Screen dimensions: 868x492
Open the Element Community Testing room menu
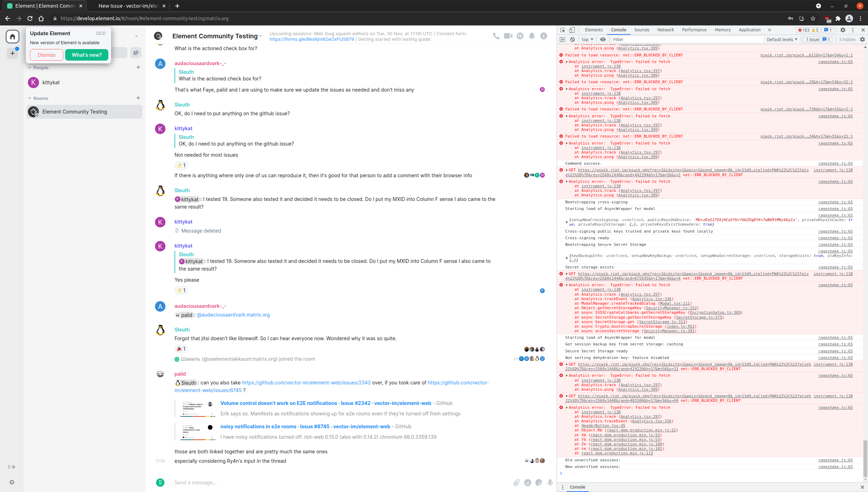click(x=217, y=36)
